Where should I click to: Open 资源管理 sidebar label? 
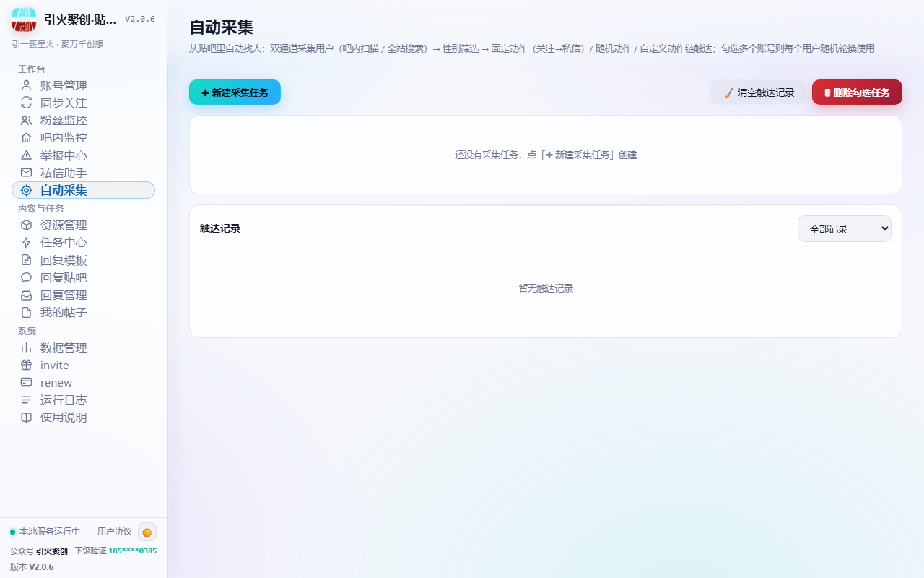pyautogui.click(x=64, y=225)
